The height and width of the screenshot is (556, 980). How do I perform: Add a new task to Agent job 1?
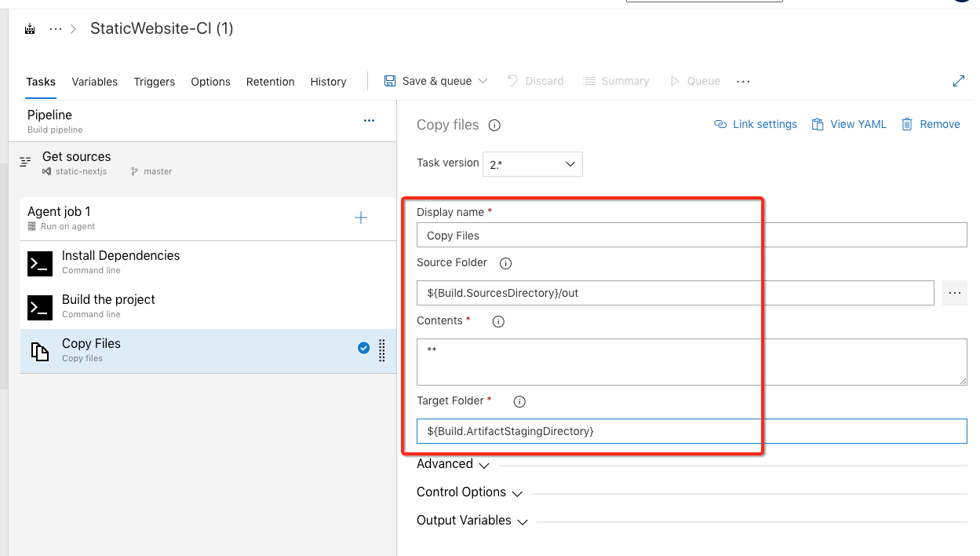[360, 218]
